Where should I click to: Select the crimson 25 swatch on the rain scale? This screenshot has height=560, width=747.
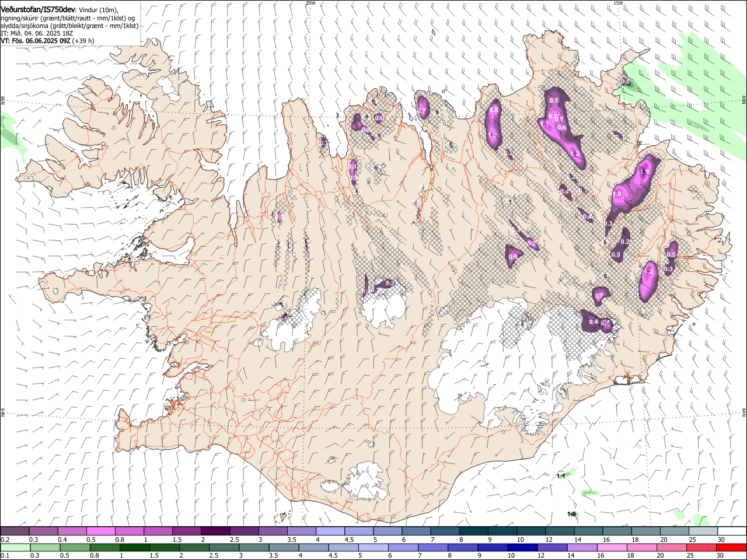tap(702, 547)
